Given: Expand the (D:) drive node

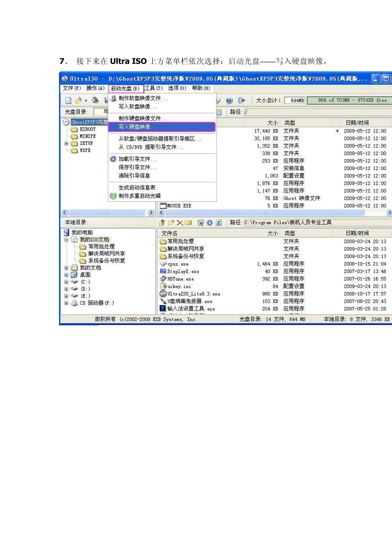Looking at the screenshot, I should pyautogui.click(x=66, y=289).
